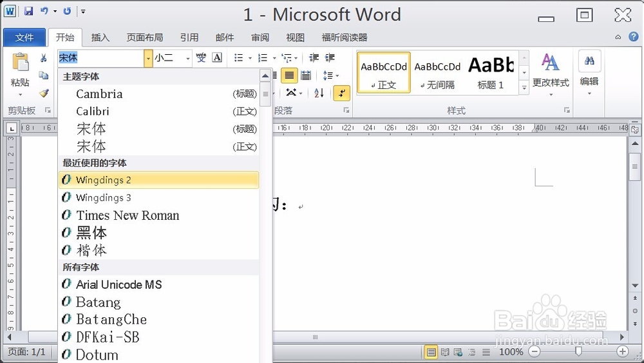Apply the 标题 1 Heading style
644x363 pixels.
(x=491, y=73)
